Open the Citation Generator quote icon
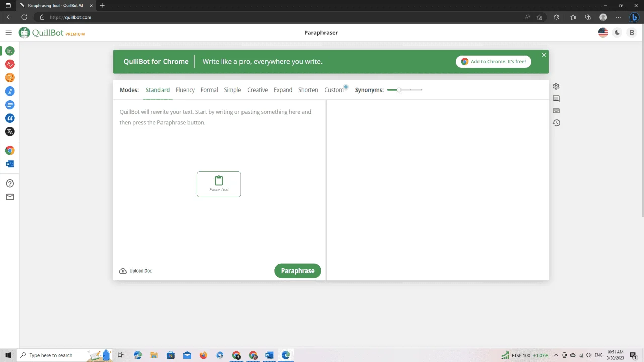644x362 pixels. pyautogui.click(x=10, y=118)
